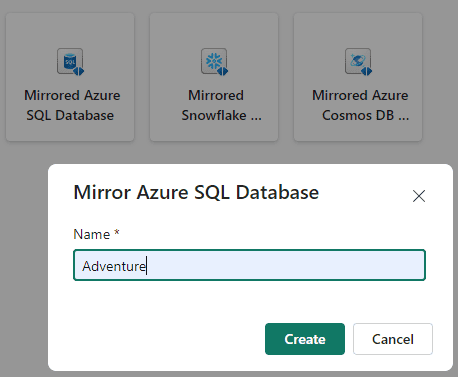Select the Mirrored Snowflake card label
The width and height of the screenshot is (458, 377).
pyautogui.click(x=221, y=105)
